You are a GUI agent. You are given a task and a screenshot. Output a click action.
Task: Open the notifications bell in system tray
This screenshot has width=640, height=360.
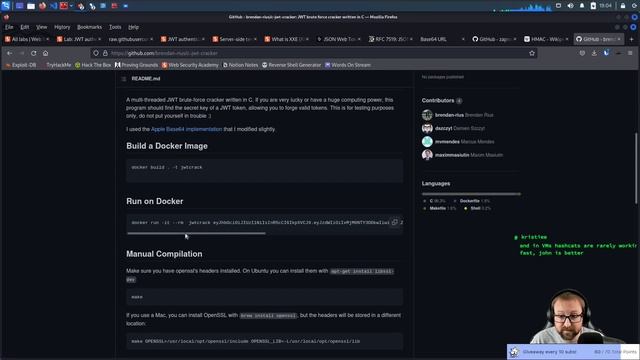point(582,6)
